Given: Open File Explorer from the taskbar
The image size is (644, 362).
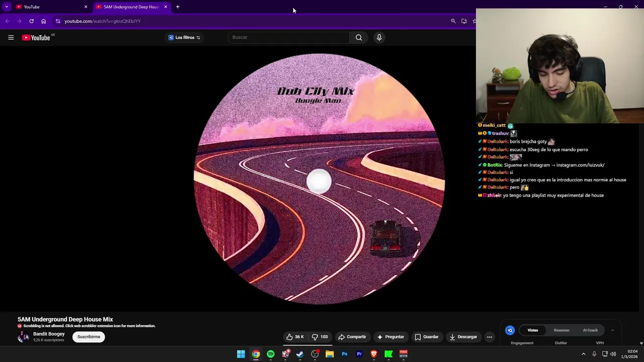Looking at the screenshot, I should tap(330, 354).
